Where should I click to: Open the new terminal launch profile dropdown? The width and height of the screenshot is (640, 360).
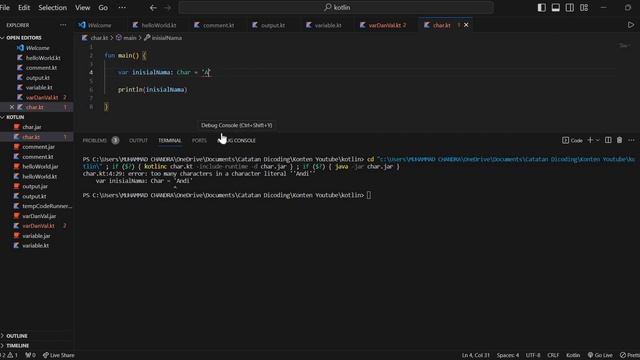point(598,140)
